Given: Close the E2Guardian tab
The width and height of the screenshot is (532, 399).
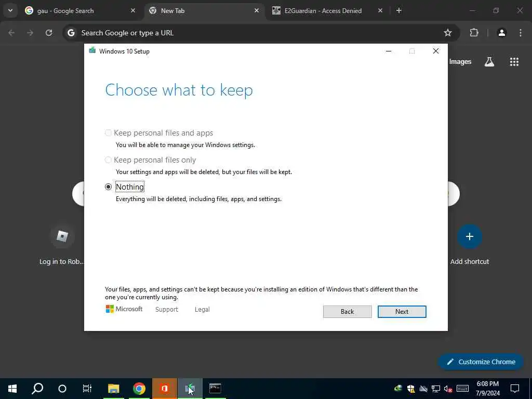Looking at the screenshot, I should [380, 10].
